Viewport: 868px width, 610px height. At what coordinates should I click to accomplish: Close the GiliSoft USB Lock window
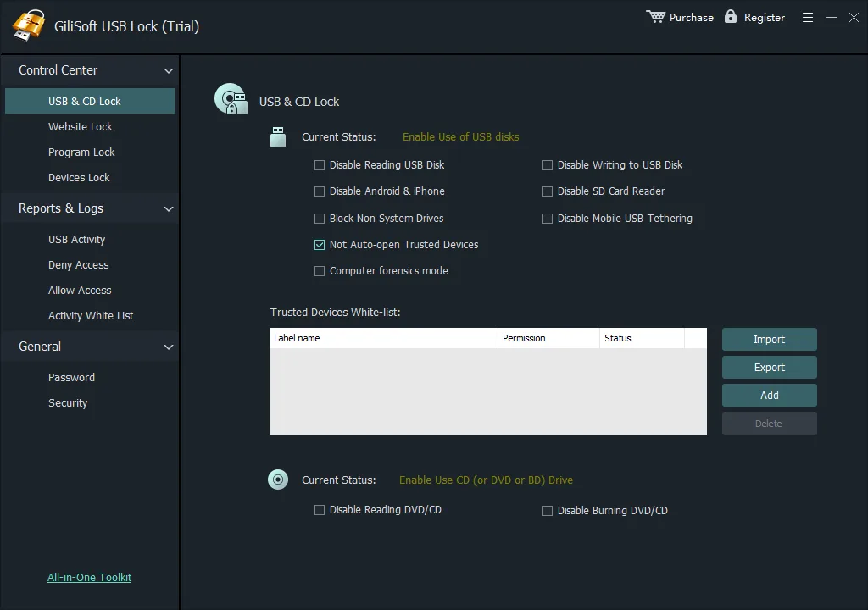point(854,18)
